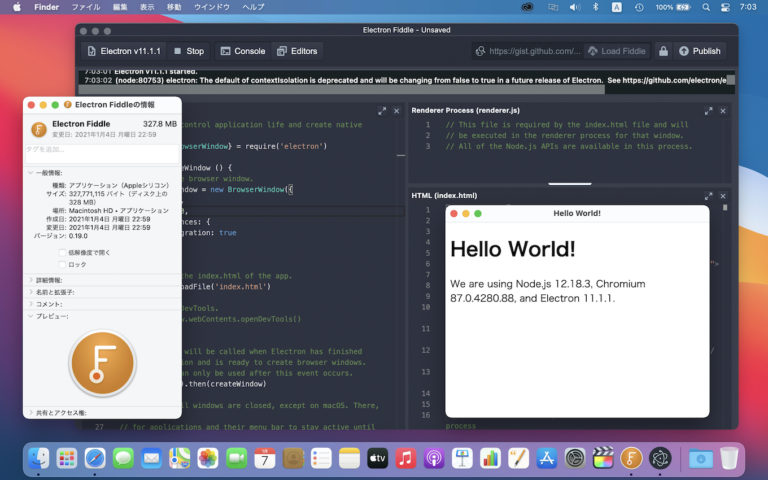The image size is (768, 480).
Task: Click the Stop button in Electron Fiddle
Action: coord(187,51)
